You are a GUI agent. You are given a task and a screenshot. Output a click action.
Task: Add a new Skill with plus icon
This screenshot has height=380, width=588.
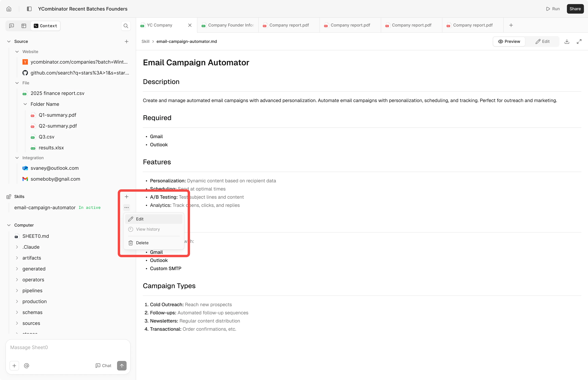coord(127,197)
